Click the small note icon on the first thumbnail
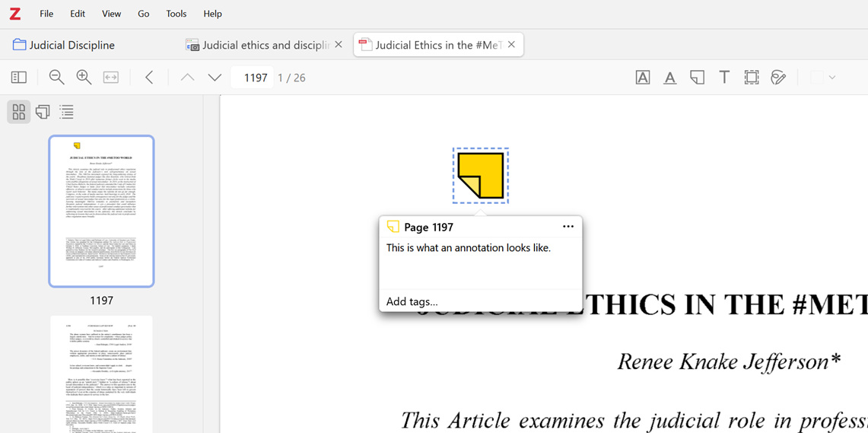The height and width of the screenshot is (433, 868). (77, 145)
